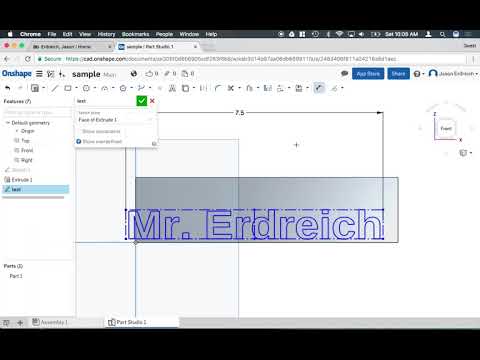The height and width of the screenshot is (360, 480).
Task: Reload the page in Chrome
Action: pyautogui.click(x=28, y=59)
